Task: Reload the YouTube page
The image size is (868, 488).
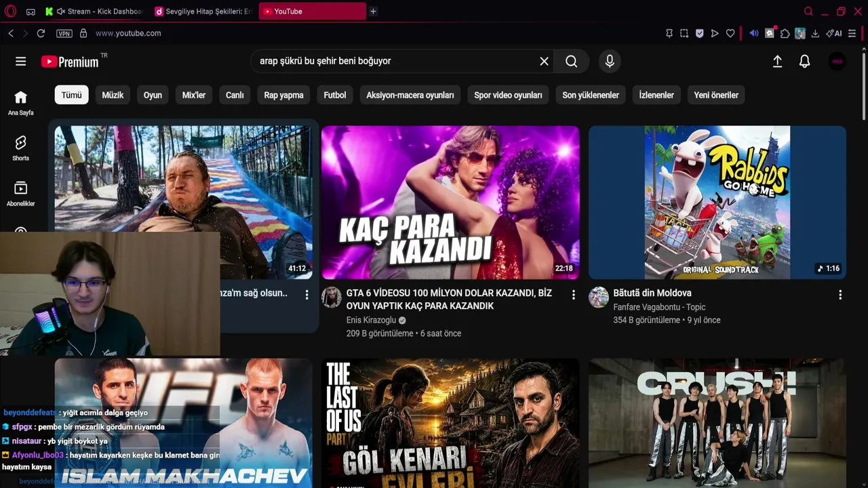Action: click(41, 33)
